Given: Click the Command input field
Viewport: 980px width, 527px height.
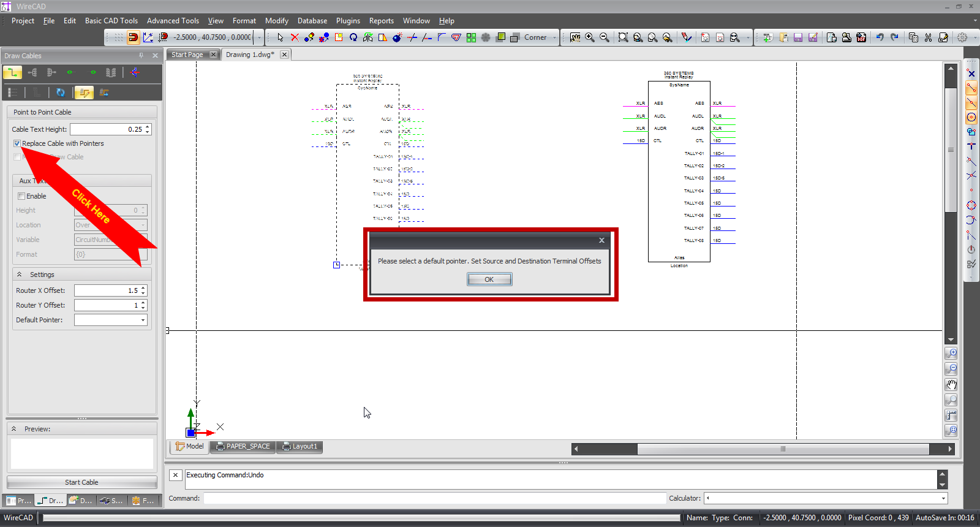Looking at the screenshot, I should pos(434,498).
